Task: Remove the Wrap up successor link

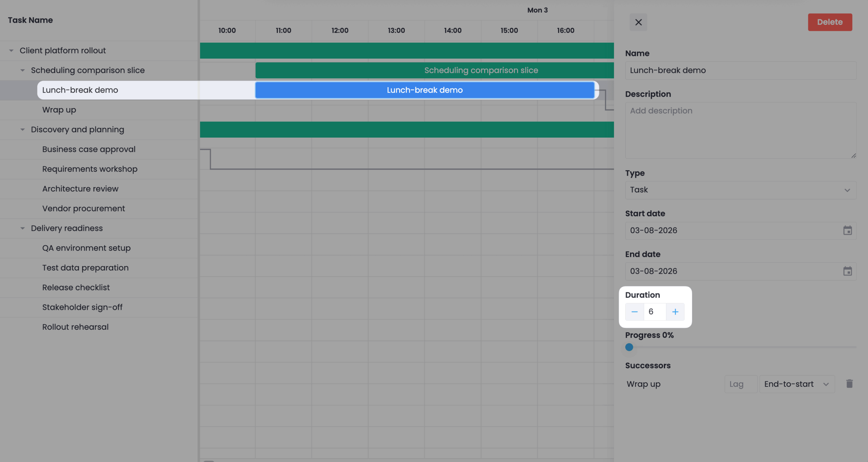Action: pos(849,384)
